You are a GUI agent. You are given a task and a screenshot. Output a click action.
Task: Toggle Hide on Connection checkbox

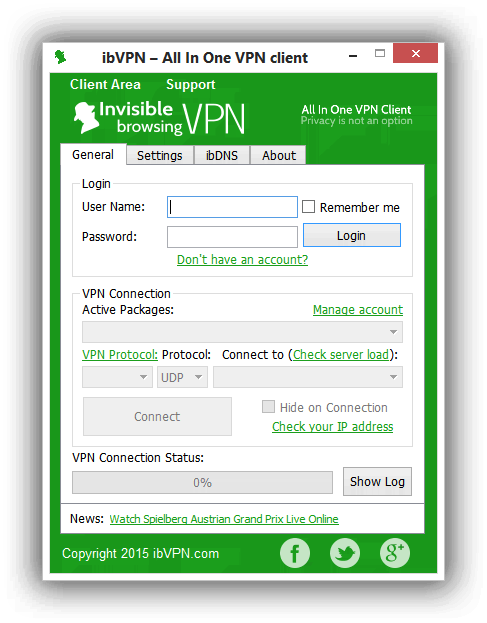[x=268, y=406]
